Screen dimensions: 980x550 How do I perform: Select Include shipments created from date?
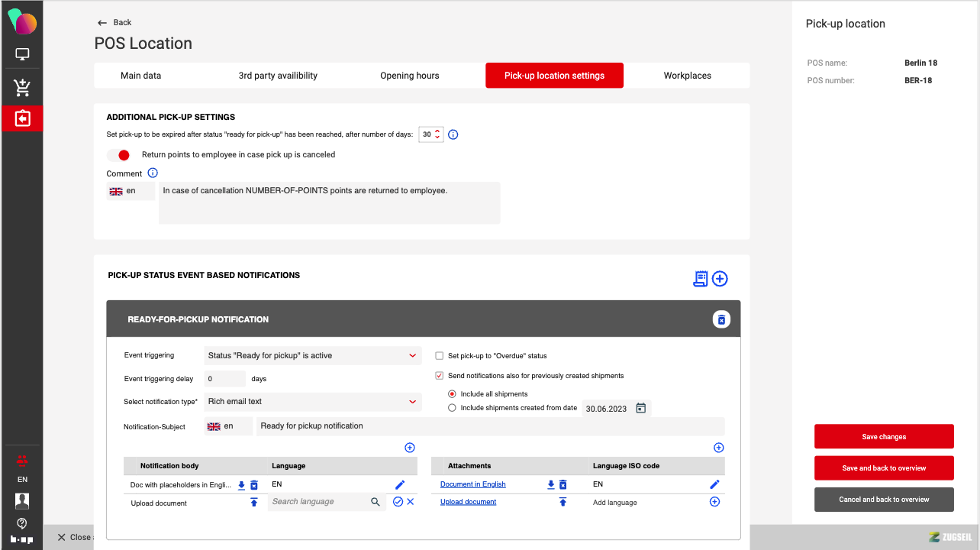[x=453, y=408]
